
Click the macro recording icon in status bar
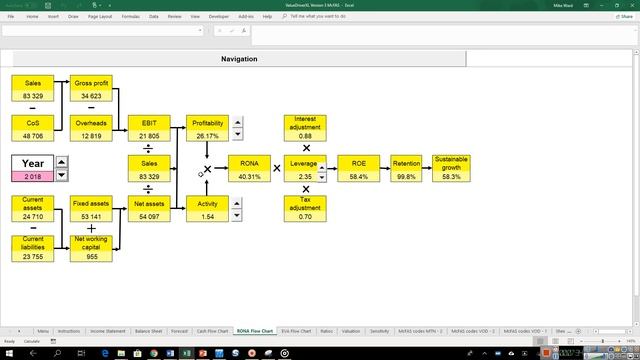(x=53, y=341)
